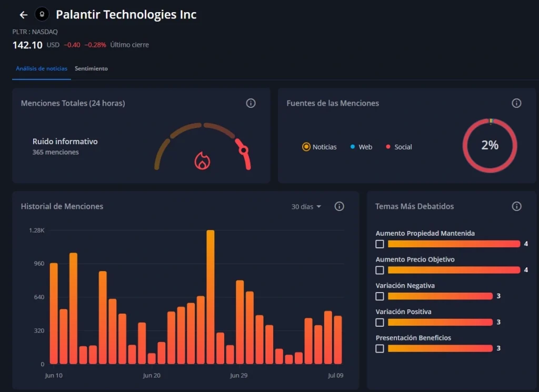Check the Aumento Propiedad Mantenida checkbox
This screenshot has height=392, width=539.
point(380,244)
